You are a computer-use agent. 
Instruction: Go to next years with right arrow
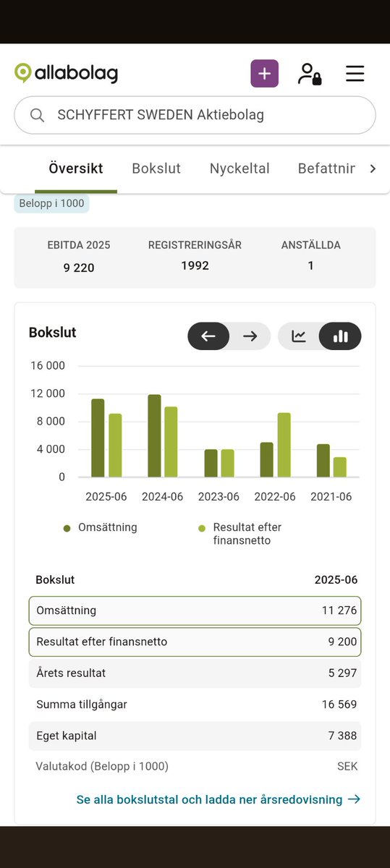pos(250,336)
